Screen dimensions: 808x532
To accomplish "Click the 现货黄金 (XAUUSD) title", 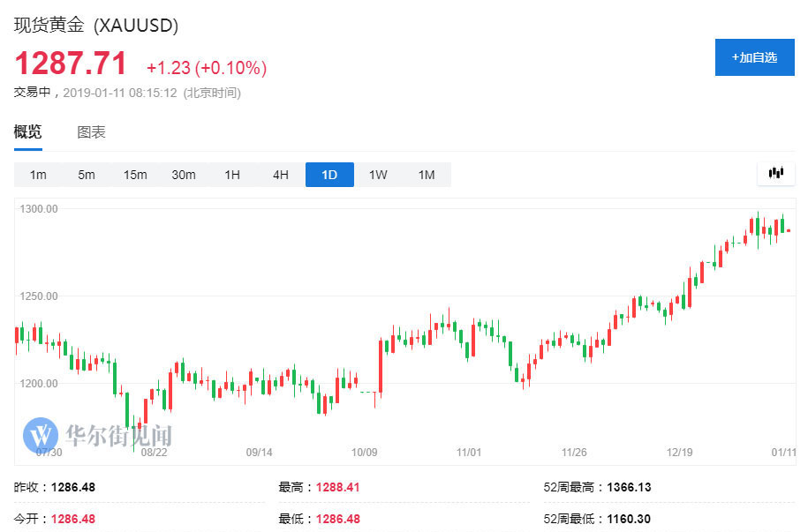I will pos(96,26).
